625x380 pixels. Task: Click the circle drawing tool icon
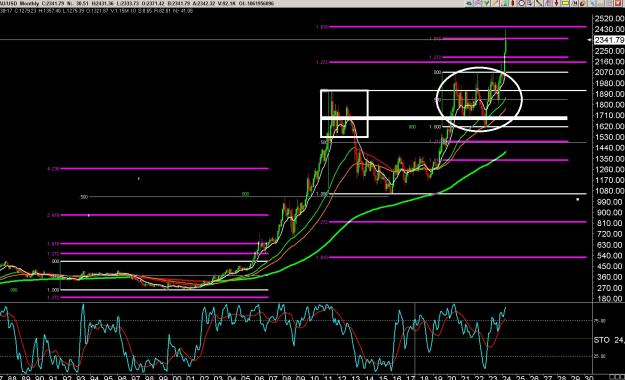[x=521, y=3]
